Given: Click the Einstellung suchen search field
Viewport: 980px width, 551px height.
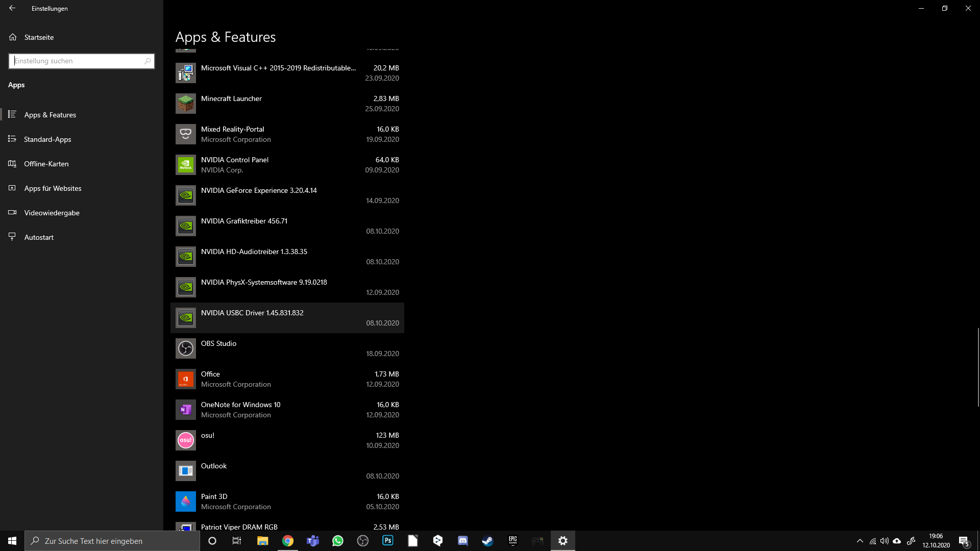Looking at the screenshot, I should [77, 61].
